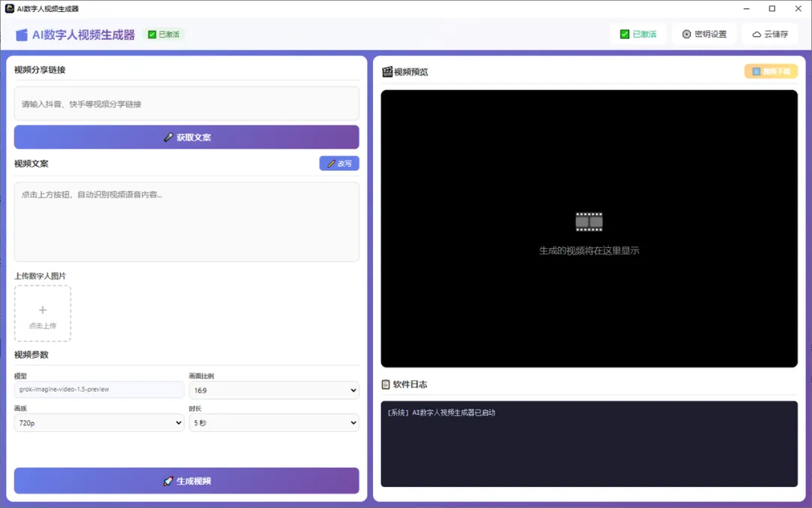Click the 软件日志 clipboard icon
The height and width of the screenshot is (508, 812).
[386, 384]
